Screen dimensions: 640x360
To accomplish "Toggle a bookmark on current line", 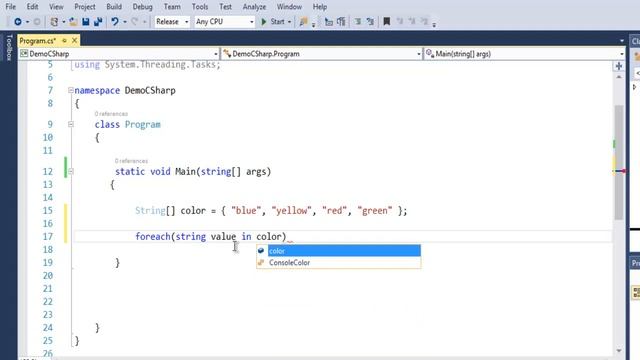I will coord(387,22).
